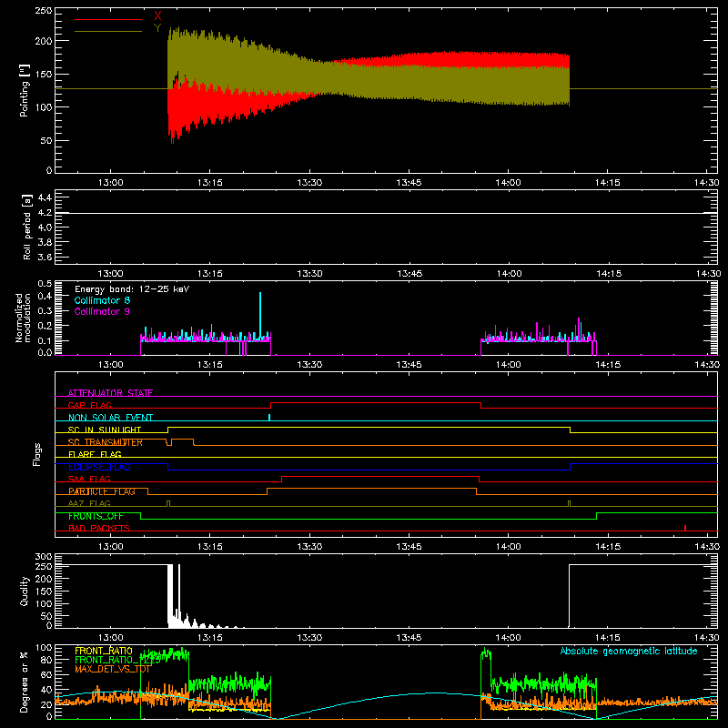Click 'Absolute geomagnetic latitude' legend text
Image resolution: width=728 pixels, height=728 pixels.
pos(629,651)
